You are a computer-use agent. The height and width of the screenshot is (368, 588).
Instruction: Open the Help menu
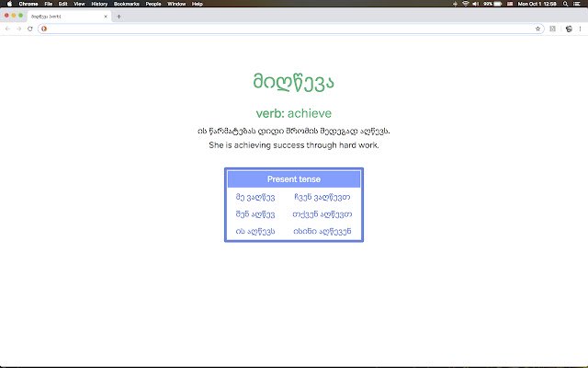click(x=198, y=4)
